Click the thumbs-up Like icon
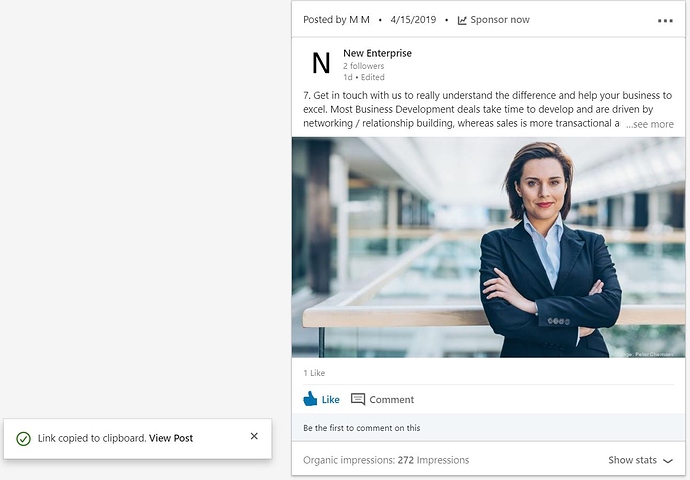 click(x=310, y=399)
